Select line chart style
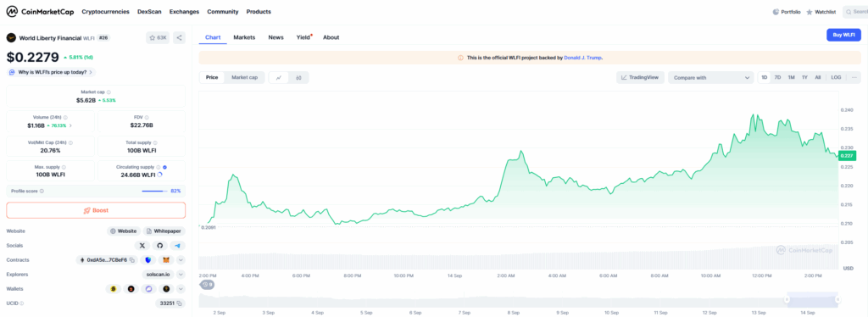This screenshot has width=868, height=317. 279,77
